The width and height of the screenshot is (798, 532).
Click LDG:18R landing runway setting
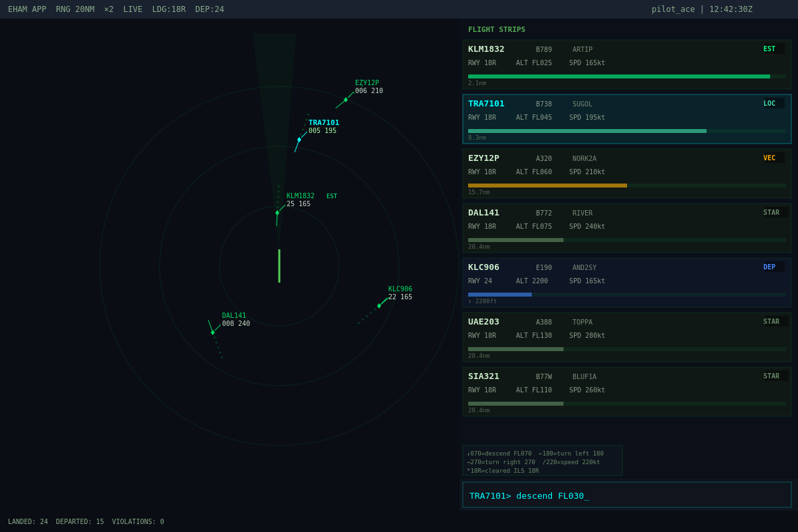tap(169, 9)
